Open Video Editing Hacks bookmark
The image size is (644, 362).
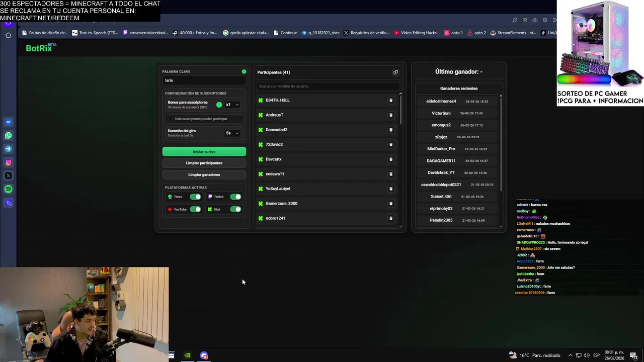417,33
